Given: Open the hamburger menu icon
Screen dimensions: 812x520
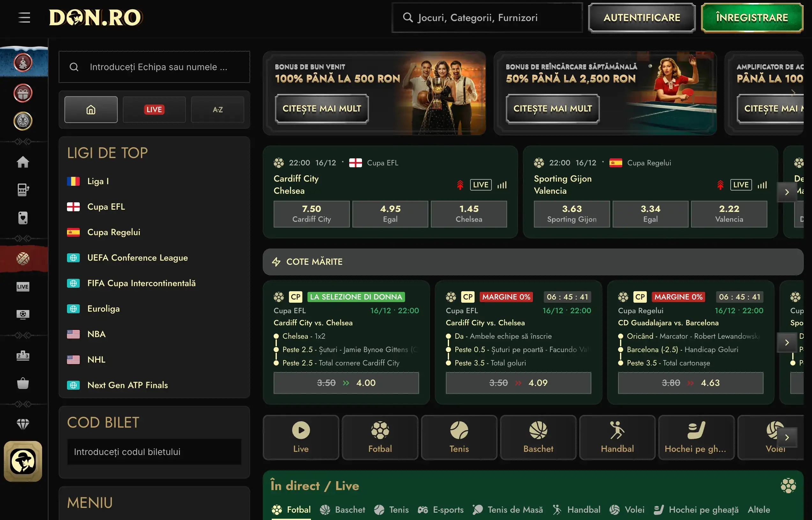Looking at the screenshot, I should (24, 17).
